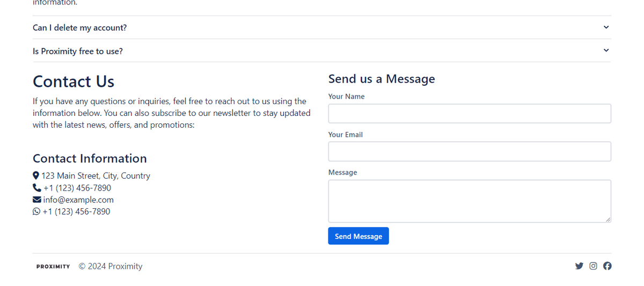The image size is (644, 286).
Task: Focus the Your Name input field
Action: 470,113
